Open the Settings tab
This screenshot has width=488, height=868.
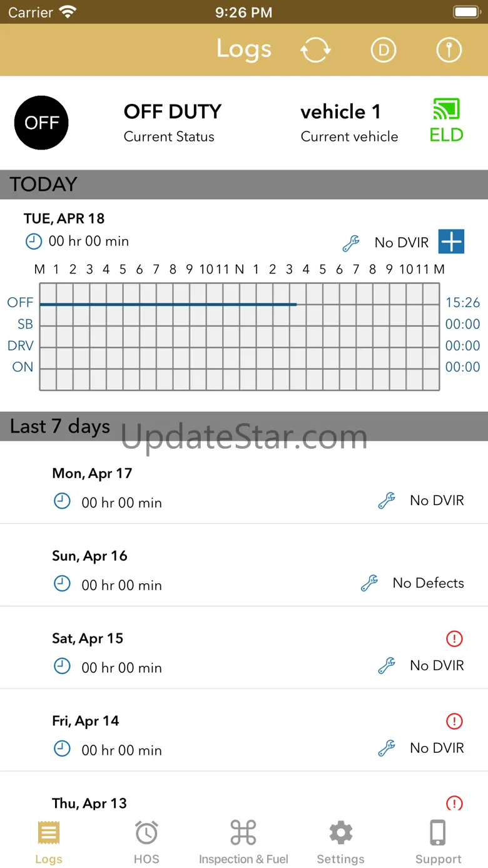(x=340, y=842)
